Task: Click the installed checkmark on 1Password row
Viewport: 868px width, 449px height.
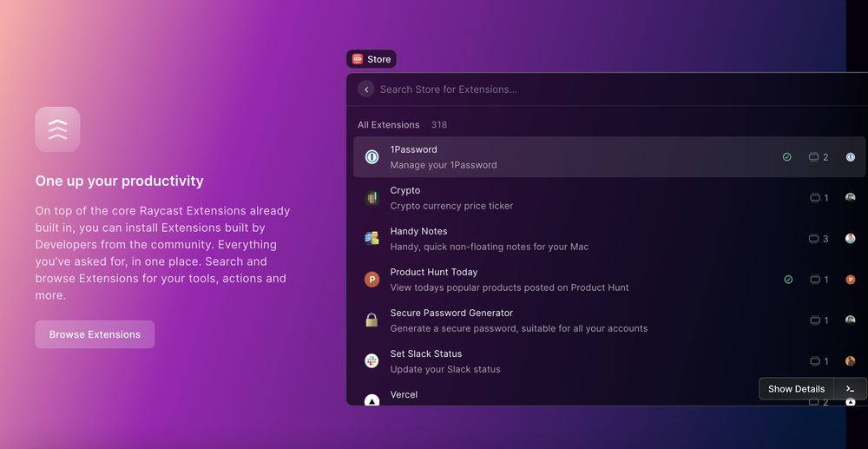Action: (786, 157)
